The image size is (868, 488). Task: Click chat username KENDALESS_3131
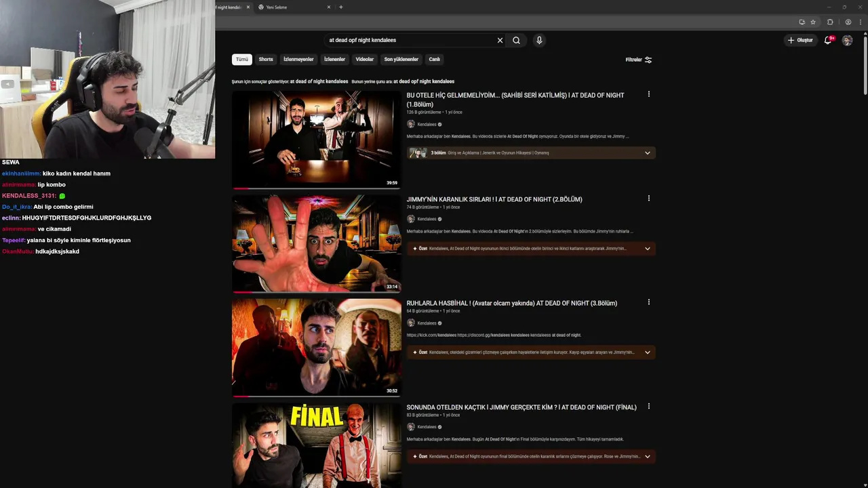29,196
